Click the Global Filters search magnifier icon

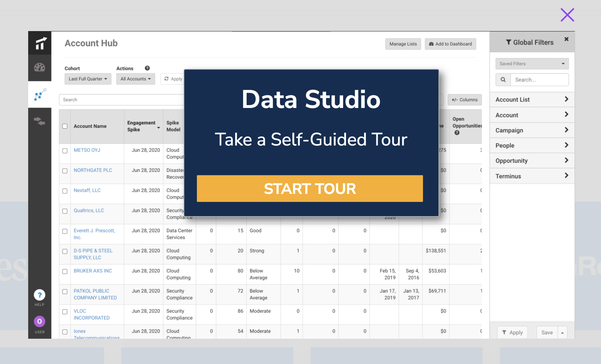pyautogui.click(x=503, y=80)
